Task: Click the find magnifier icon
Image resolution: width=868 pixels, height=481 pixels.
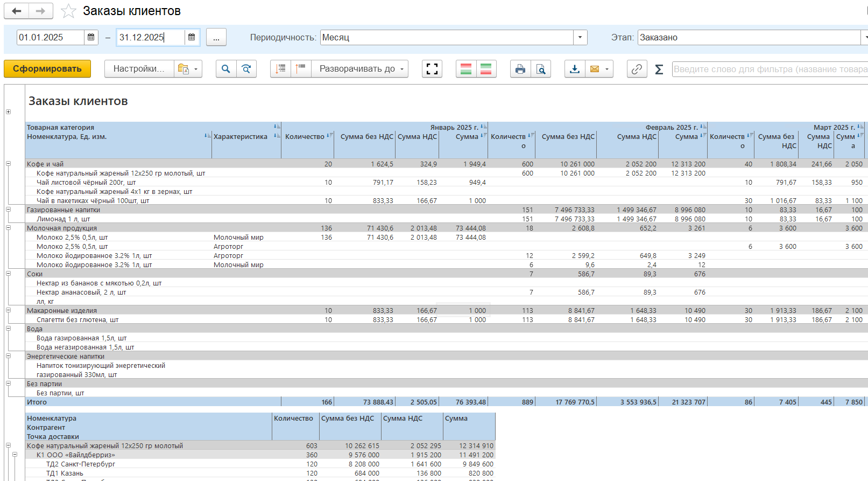Action: click(x=226, y=69)
